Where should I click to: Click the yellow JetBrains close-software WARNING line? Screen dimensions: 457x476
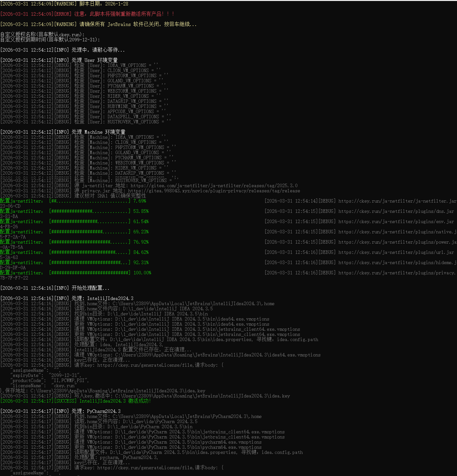(98, 24)
